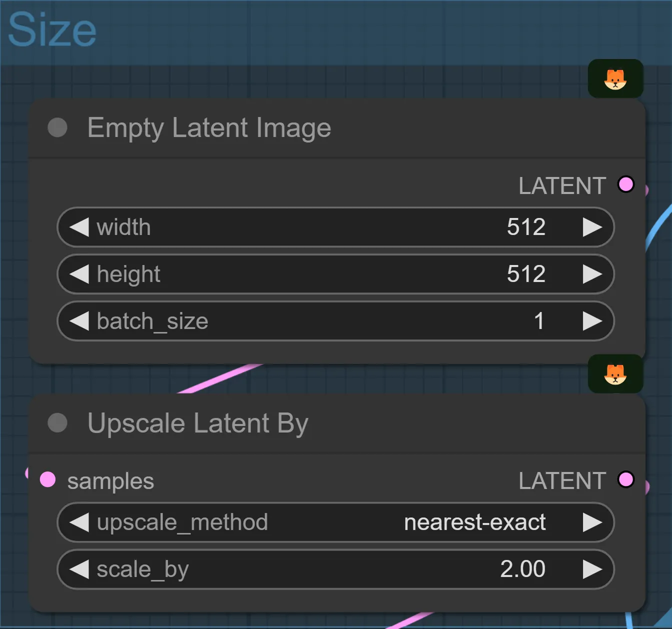Select next upscale_method option
672x629 pixels.
(x=592, y=522)
